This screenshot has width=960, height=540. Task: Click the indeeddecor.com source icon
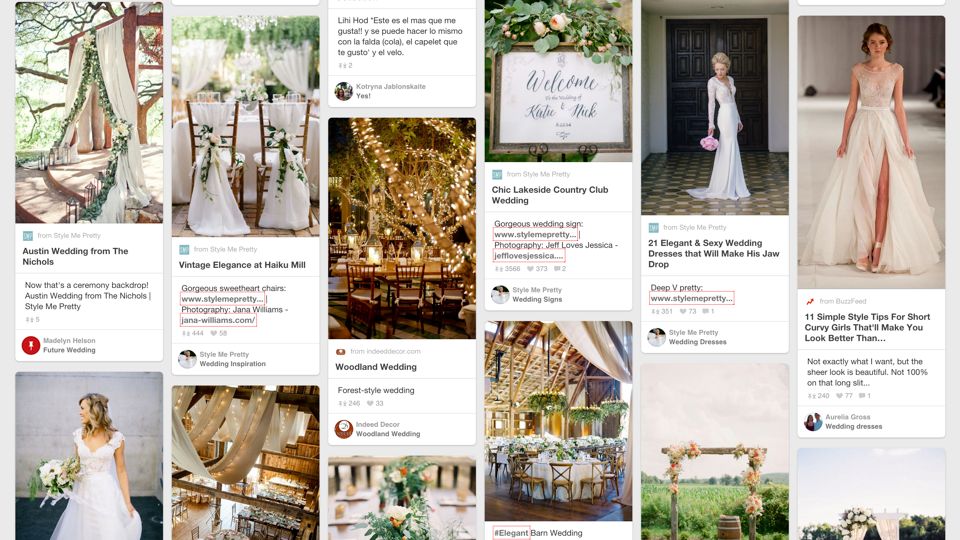(340, 351)
